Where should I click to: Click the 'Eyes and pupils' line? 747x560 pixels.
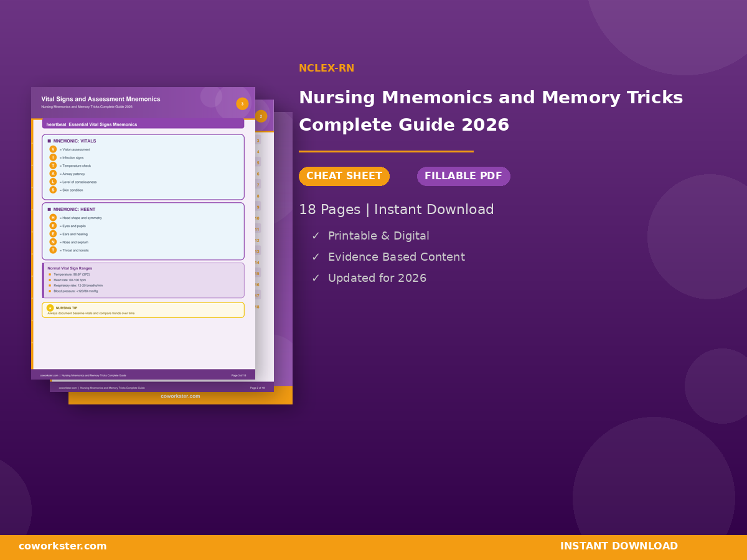click(x=73, y=226)
